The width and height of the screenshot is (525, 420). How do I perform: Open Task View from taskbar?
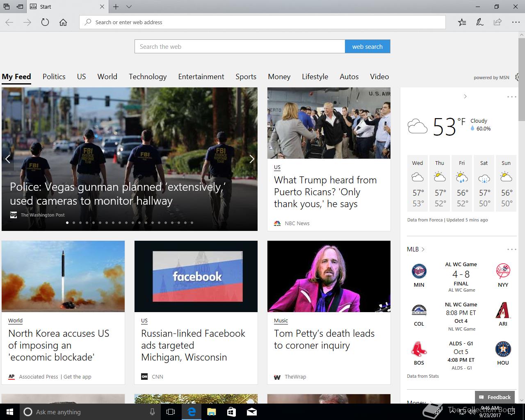click(171, 412)
